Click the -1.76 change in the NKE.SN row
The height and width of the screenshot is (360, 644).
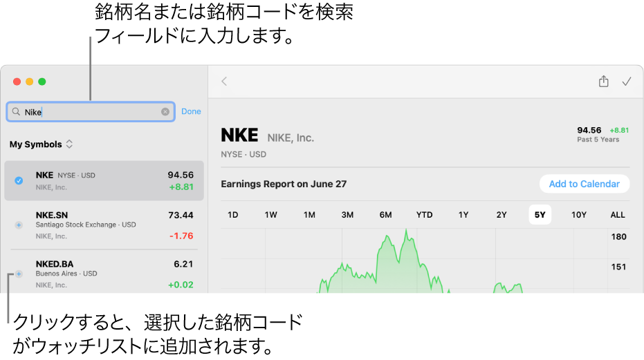tap(181, 236)
